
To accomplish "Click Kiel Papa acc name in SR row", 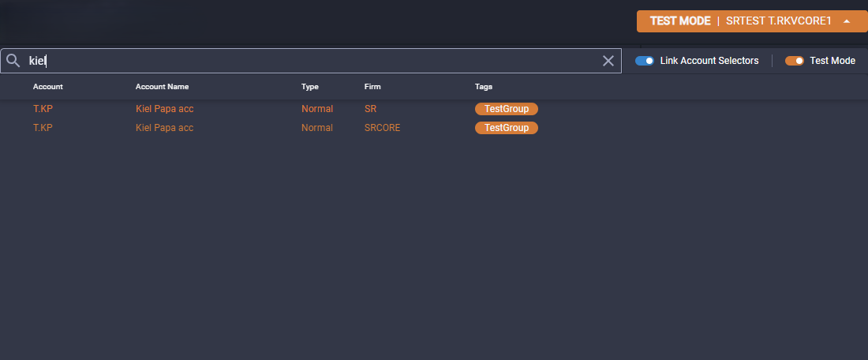I will (164, 109).
